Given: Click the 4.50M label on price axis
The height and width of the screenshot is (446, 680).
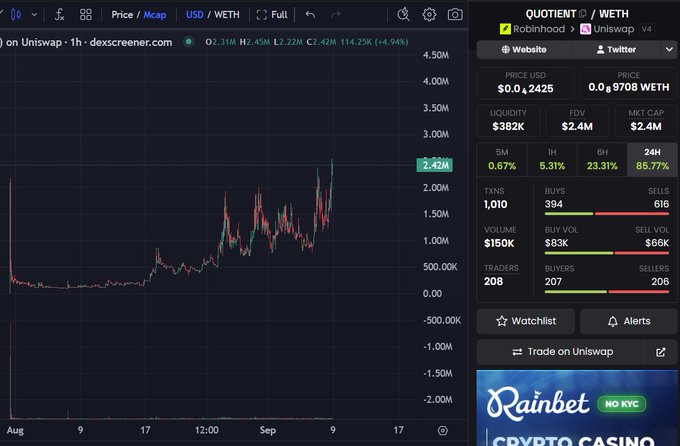Looking at the screenshot, I should coord(436,55).
